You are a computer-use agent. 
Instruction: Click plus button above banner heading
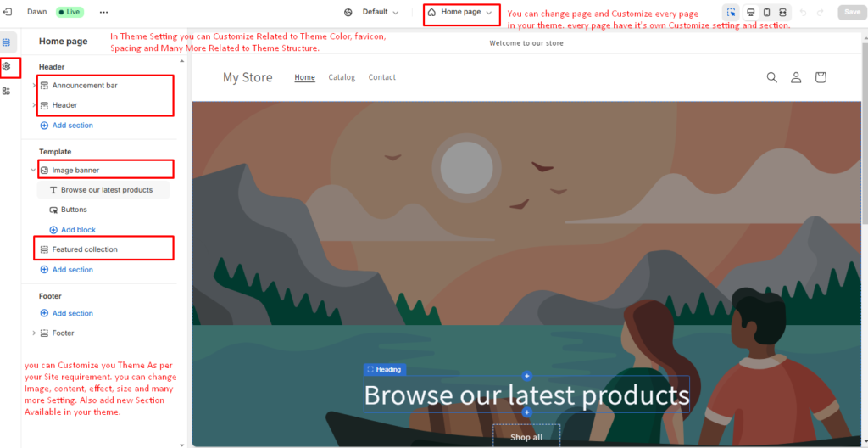[527, 377]
